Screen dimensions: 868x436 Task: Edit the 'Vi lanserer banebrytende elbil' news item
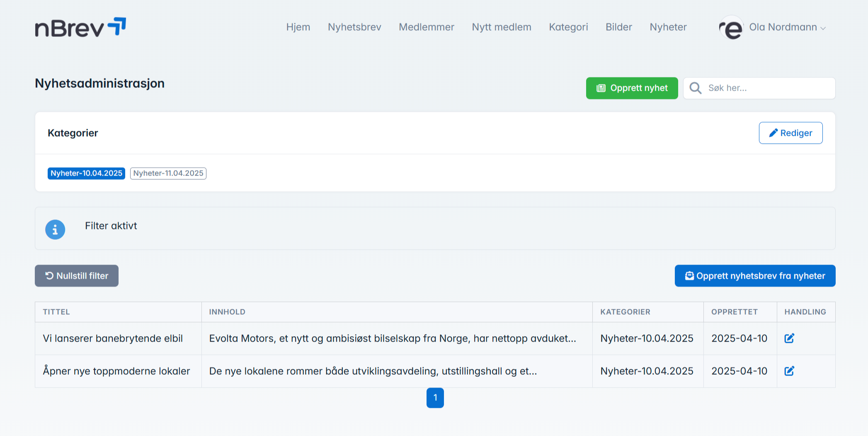(x=789, y=338)
